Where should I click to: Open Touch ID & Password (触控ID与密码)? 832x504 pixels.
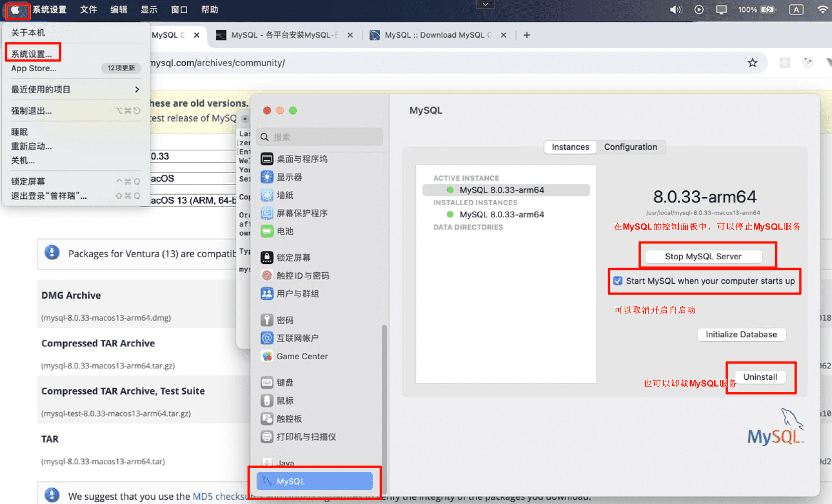(295, 276)
